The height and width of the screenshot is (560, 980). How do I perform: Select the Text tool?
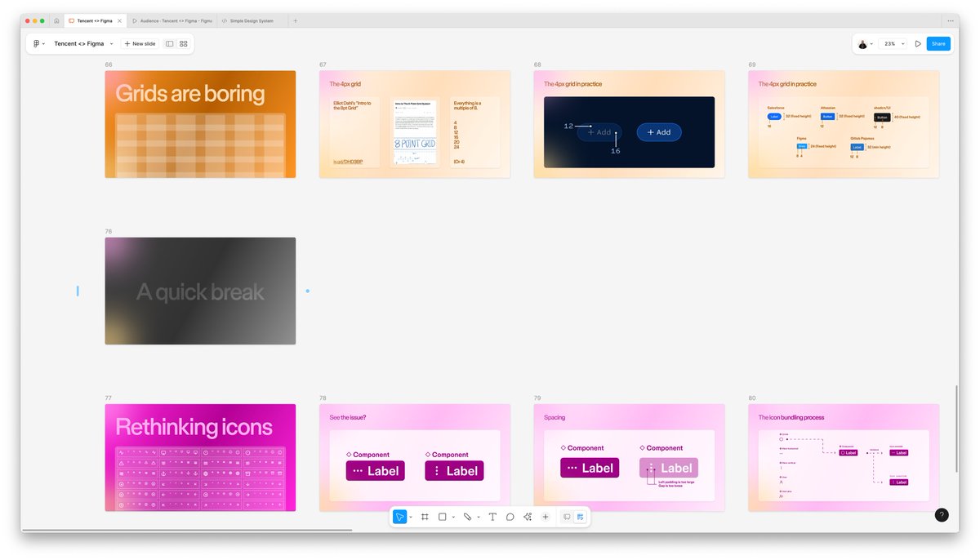tap(492, 517)
